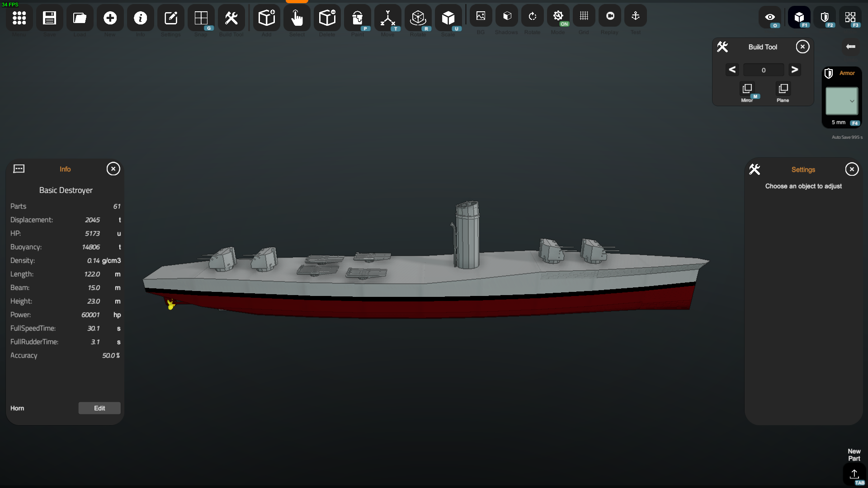Activate the Move tool
The image size is (868, 488).
tap(387, 18)
